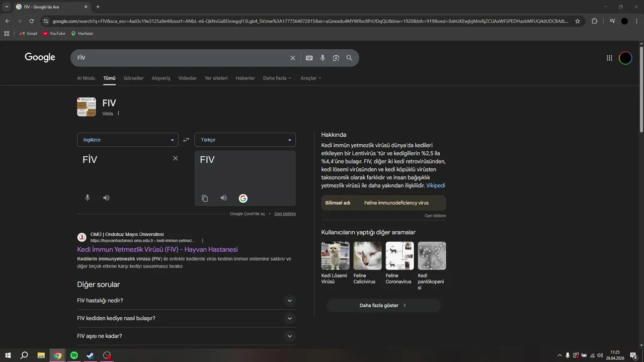Open the Araçlar dropdown

point(310,78)
